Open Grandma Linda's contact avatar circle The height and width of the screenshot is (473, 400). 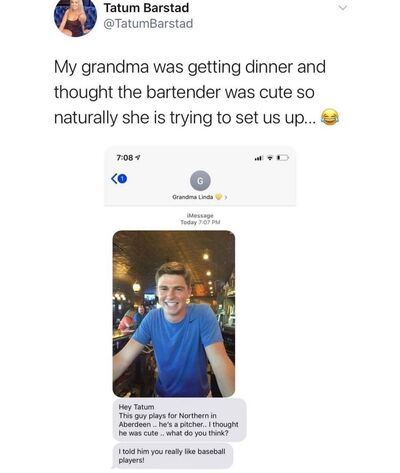pyautogui.click(x=200, y=181)
